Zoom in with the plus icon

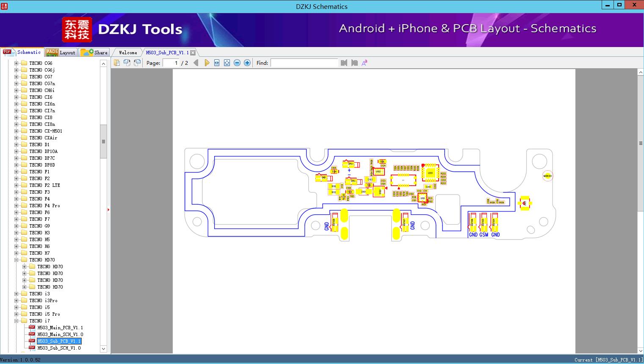tap(247, 63)
